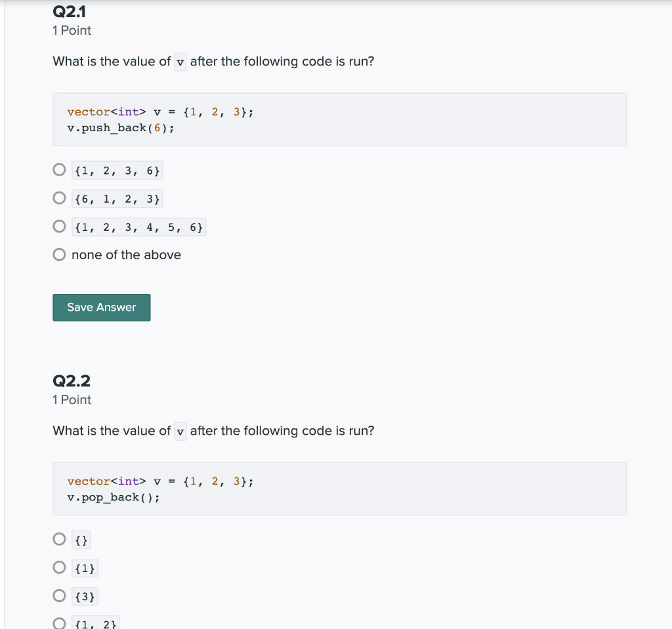Click the Q2.1 question heading
Image resolution: width=672 pixels, height=629 pixels.
(69, 12)
